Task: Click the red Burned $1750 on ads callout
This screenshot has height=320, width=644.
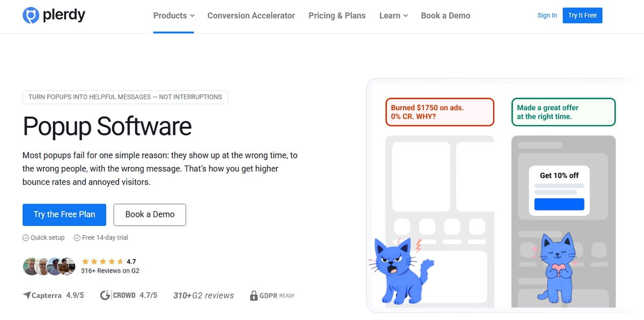Action: click(x=440, y=112)
